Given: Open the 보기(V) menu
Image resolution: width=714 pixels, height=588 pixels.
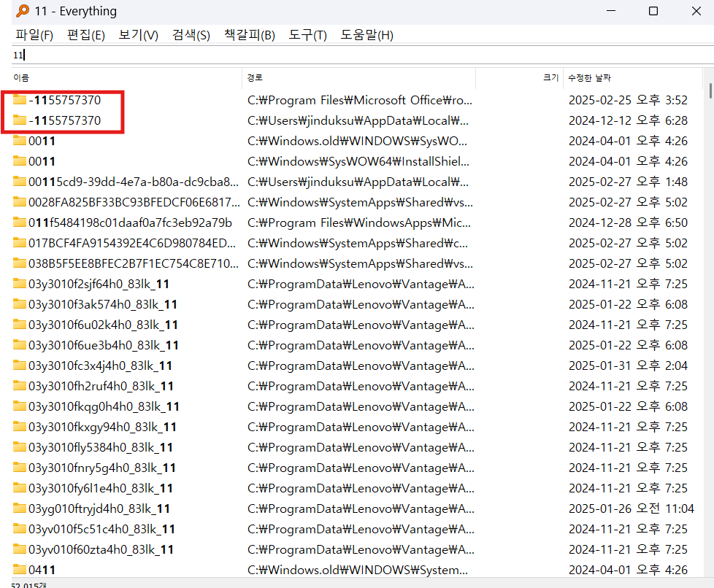Looking at the screenshot, I should click(139, 35).
